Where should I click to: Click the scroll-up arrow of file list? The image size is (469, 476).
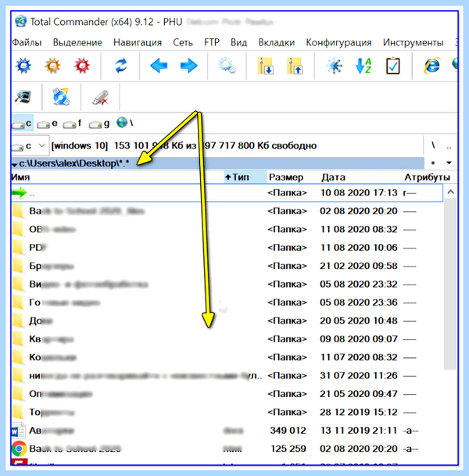450,191
